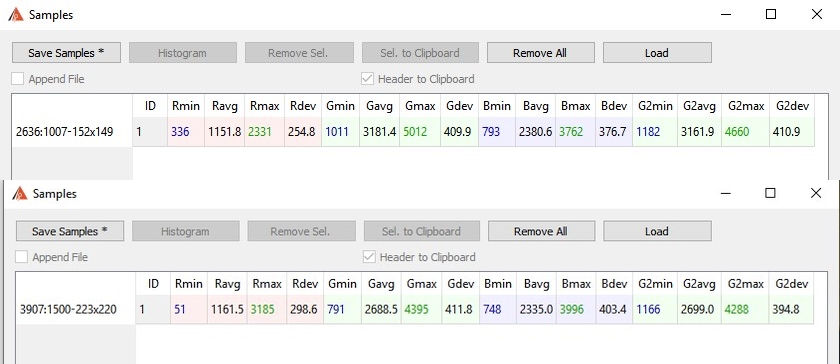This screenshot has width=840, height=364.
Task: Click Bavg column header in lower table
Action: pyautogui.click(x=536, y=284)
